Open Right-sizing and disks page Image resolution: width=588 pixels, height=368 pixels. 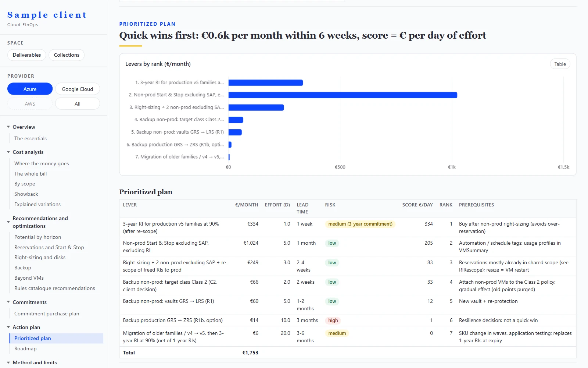(x=40, y=257)
